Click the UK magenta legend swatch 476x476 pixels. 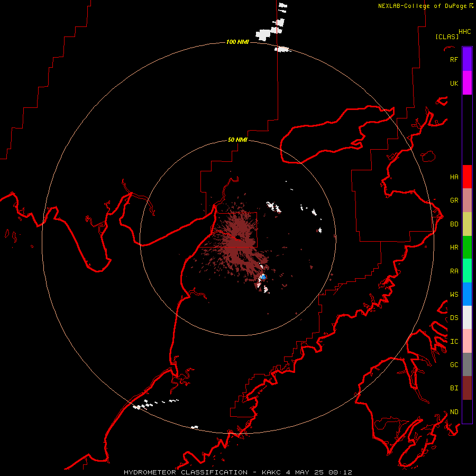tap(467, 83)
